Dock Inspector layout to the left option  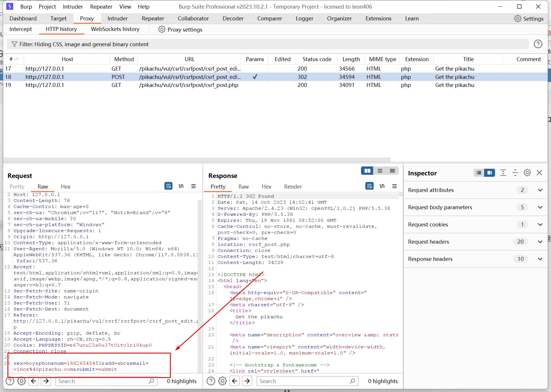tap(479, 173)
